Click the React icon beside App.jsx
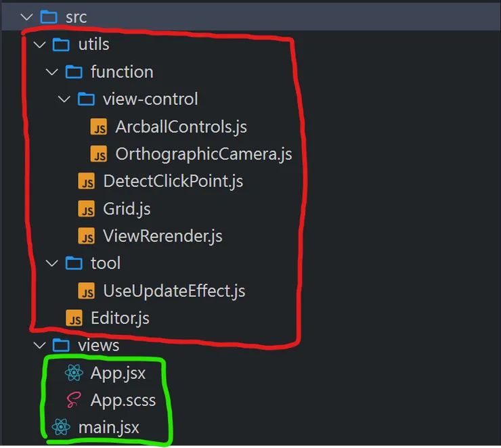 coord(73,373)
